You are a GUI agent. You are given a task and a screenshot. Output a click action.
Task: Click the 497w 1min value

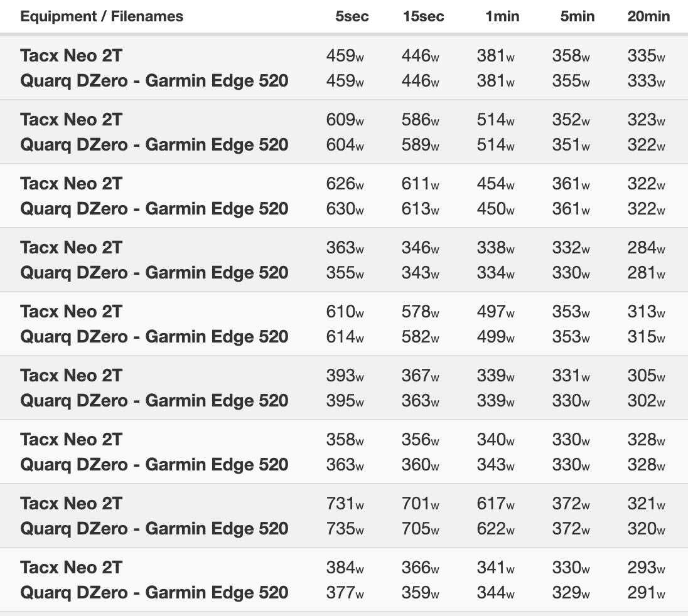pyautogui.click(x=495, y=311)
